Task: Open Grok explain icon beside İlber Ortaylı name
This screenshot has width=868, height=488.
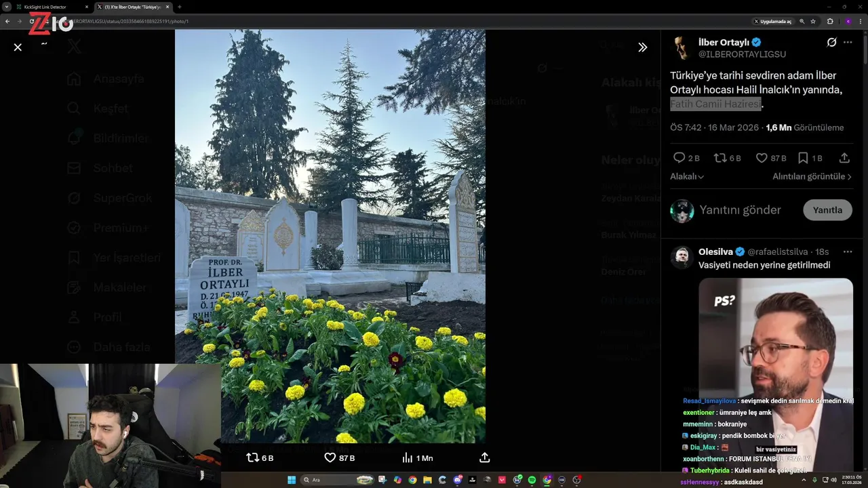Action: [831, 42]
